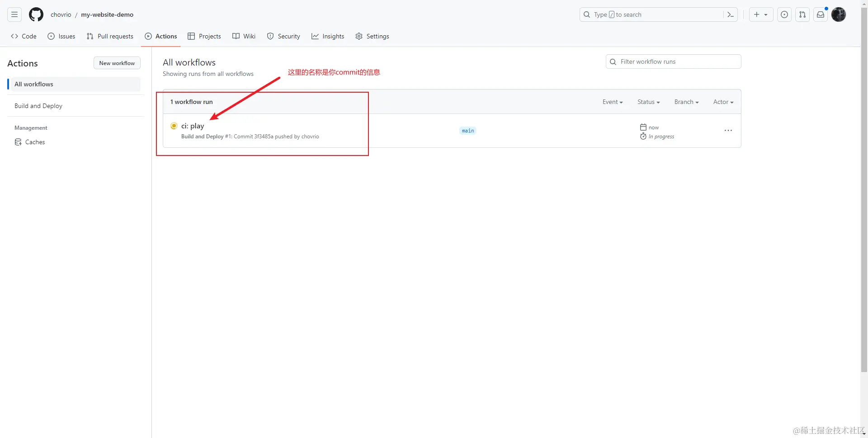868x438 pixels.
Task: Open the Create new plus dropdown
Action: 761,14
